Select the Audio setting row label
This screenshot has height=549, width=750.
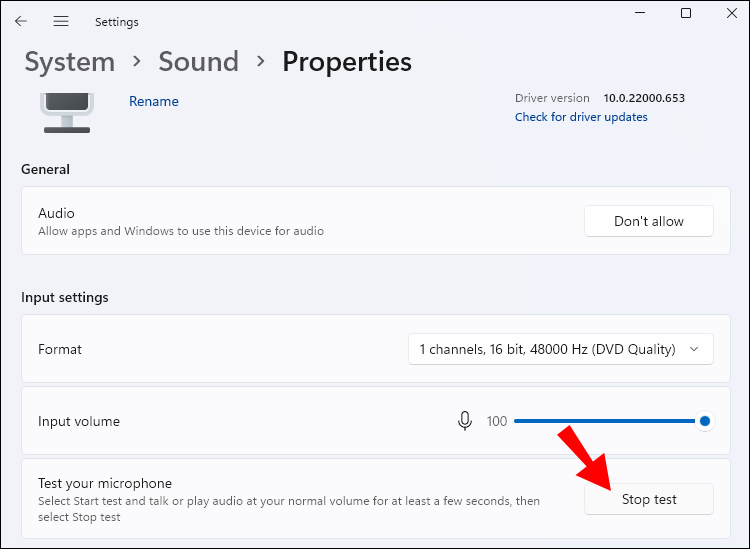coord(56,213)
